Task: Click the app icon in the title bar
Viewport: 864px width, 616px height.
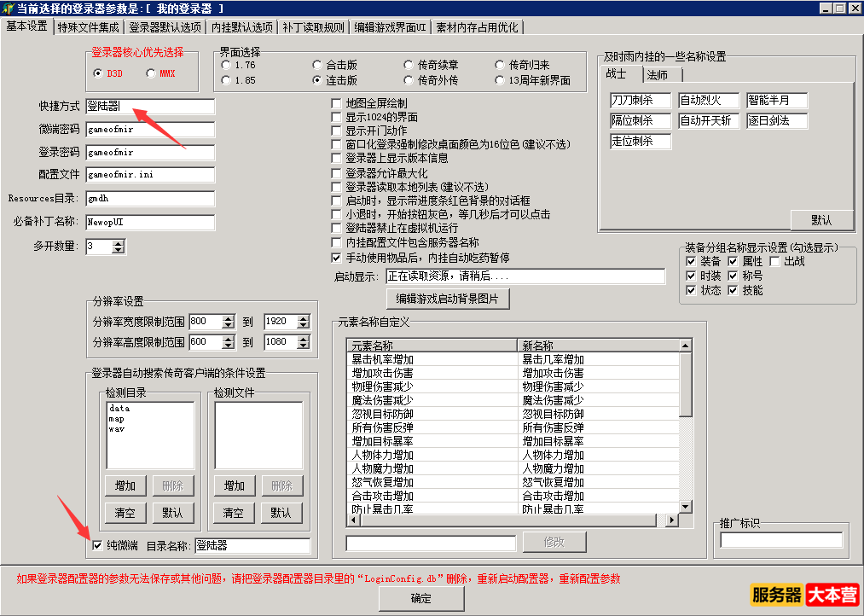Action: click(9, 8)
